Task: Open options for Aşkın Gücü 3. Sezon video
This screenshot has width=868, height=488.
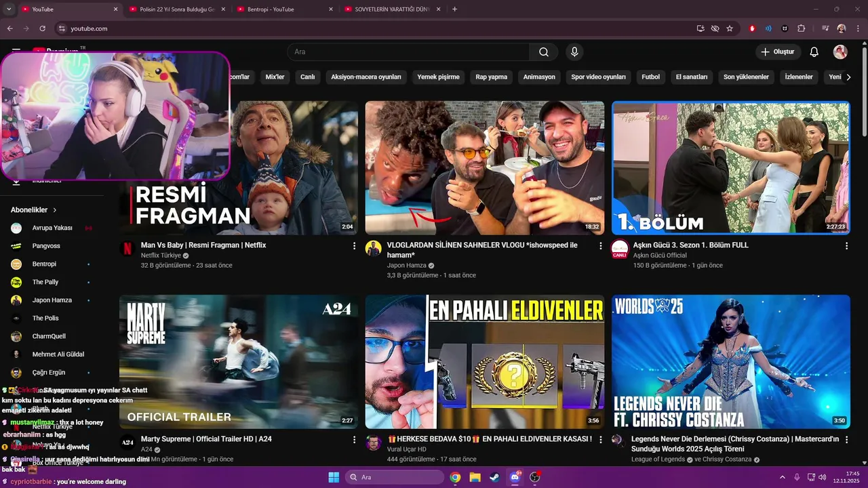Action: pos(846,246)
